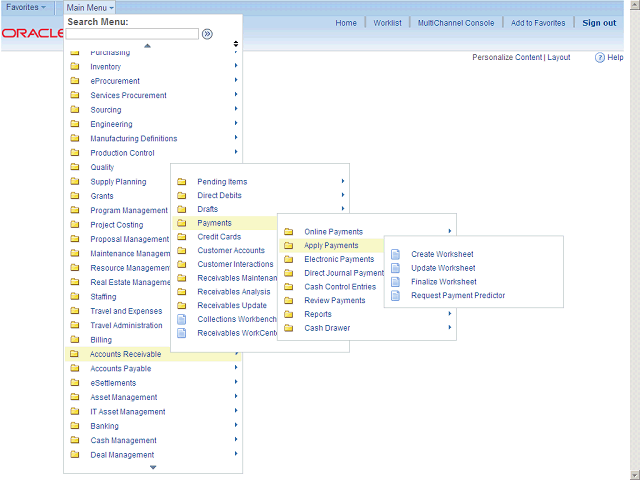640x480 pixels.
Task: Click the Direct Debits folder icon
Action: click(182, 195)
